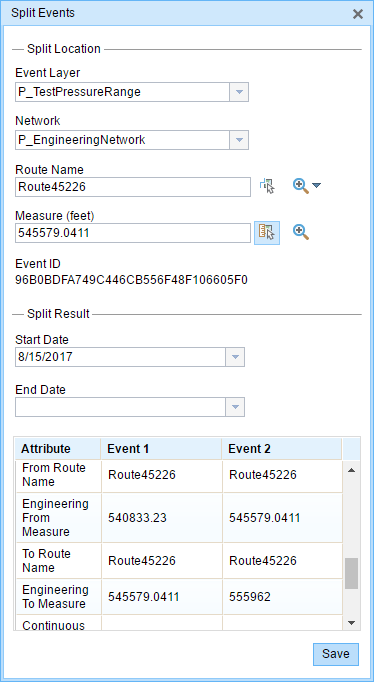
Task: Click the End Date empty field
Action: 120,407
